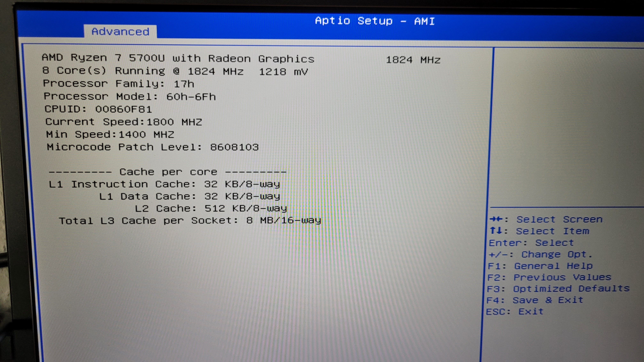Click L1 Instruction Cache: 32 KB/8-way line
The image size is (644, 362).
point(164,184)
